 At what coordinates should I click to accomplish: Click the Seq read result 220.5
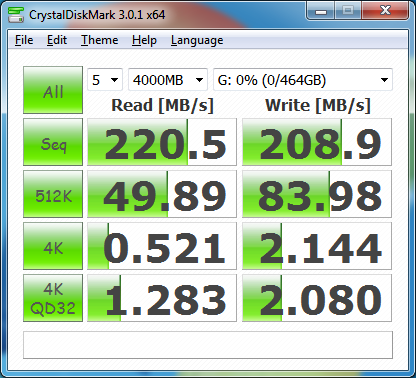tap(162, 142)
